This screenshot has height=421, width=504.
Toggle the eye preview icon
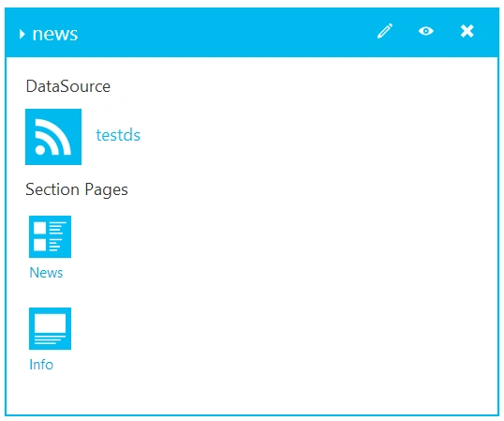coord(426,31)
